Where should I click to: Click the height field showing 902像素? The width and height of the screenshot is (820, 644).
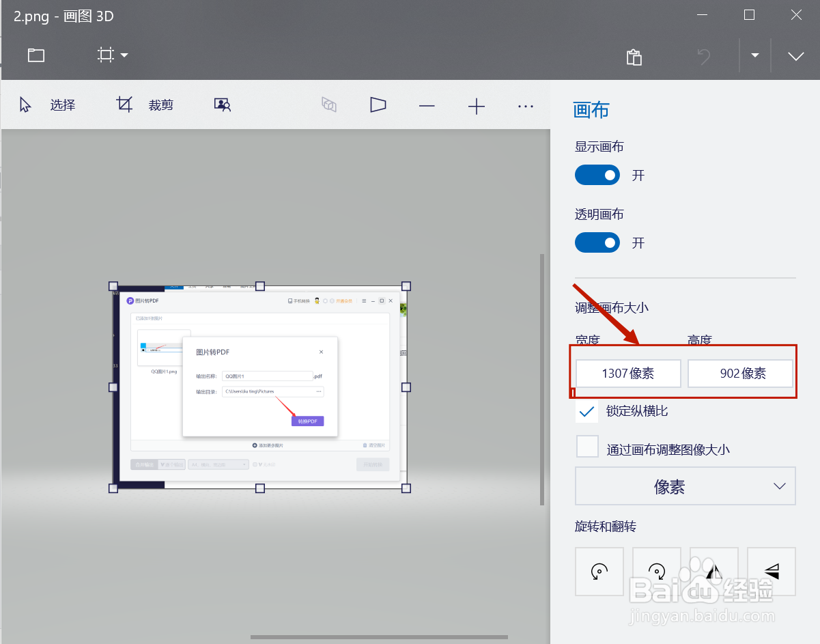[740, 374]
